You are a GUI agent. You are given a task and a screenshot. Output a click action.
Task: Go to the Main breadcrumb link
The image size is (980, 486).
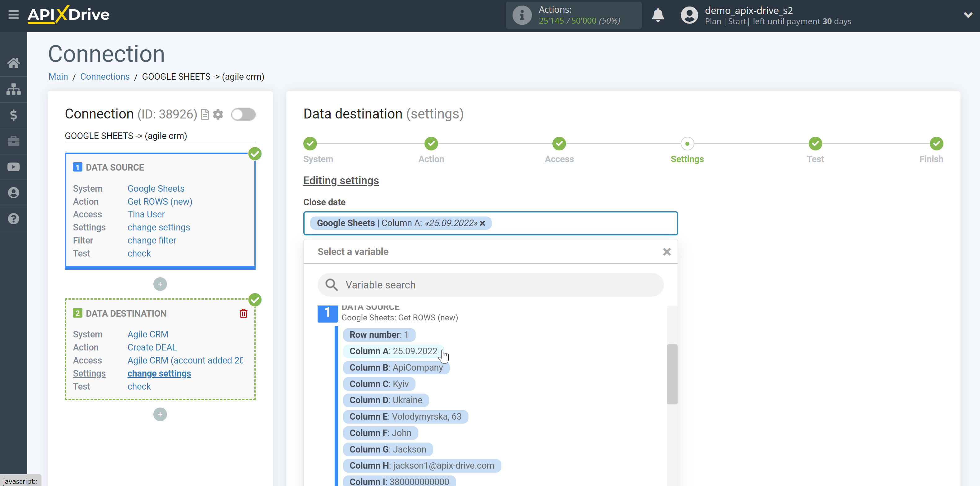tap(58, 77)
